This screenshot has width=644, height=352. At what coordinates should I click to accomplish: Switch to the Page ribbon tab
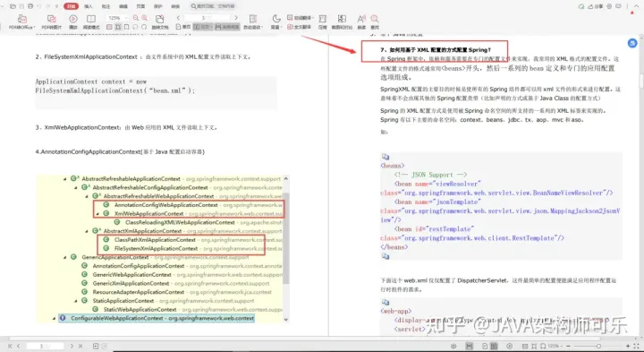pos(140,6)
